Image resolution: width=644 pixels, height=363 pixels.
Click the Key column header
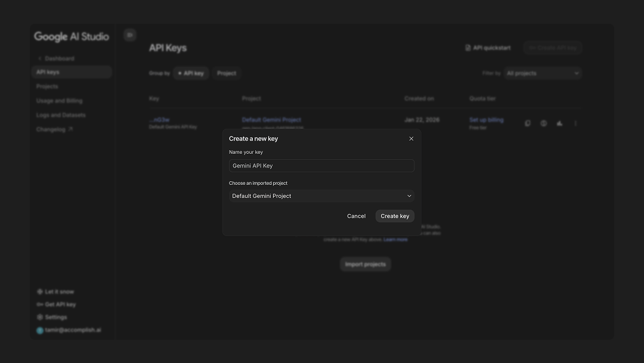point(154,98)
